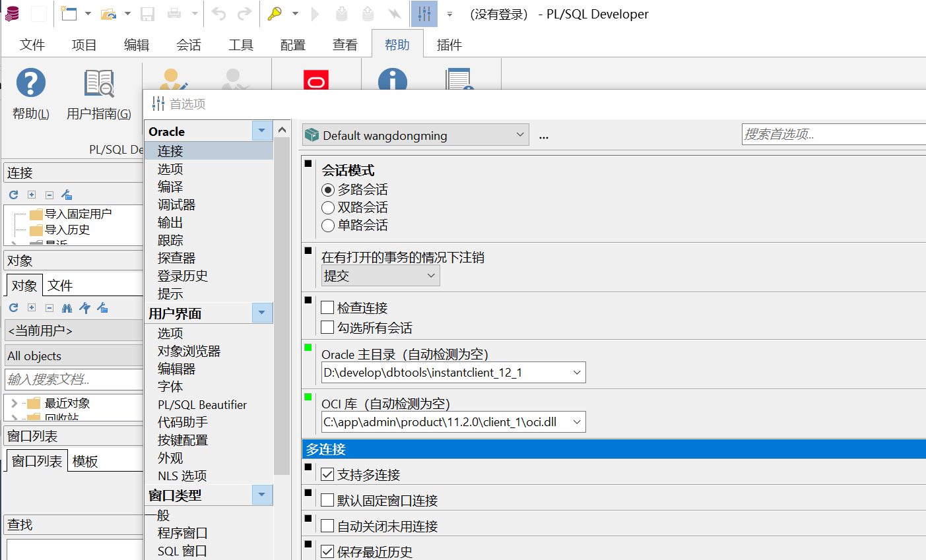The width and height of the screenshot is (926, 560).
Task: Click the Save disk icon in toolbar
Action: point(147,14)
